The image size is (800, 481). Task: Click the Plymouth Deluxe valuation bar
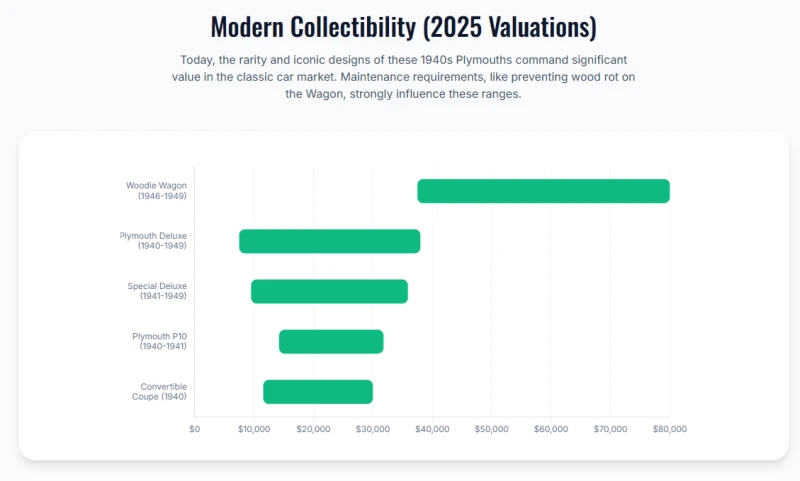point(329,241)
